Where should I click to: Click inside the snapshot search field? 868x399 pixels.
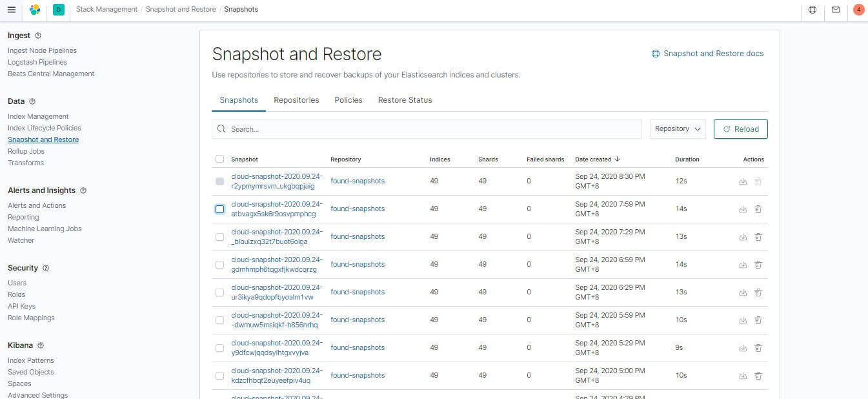(x=426, y=128)
